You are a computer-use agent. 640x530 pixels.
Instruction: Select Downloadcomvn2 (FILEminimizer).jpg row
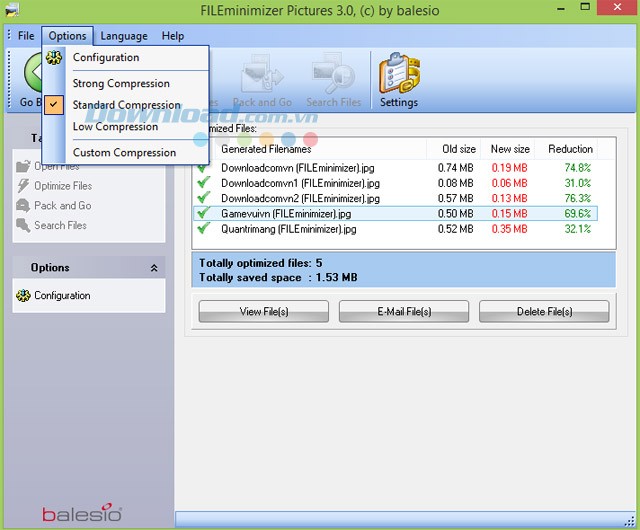395,198
